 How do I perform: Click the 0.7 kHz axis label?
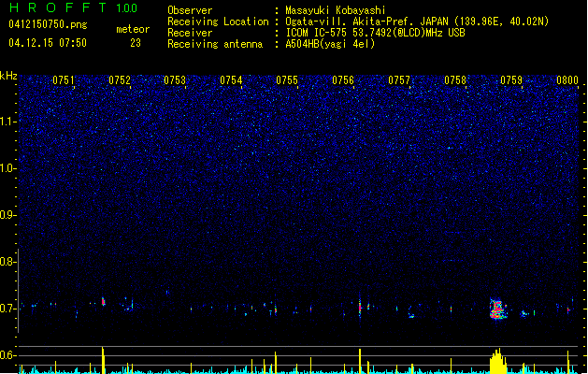click(8, 309)
